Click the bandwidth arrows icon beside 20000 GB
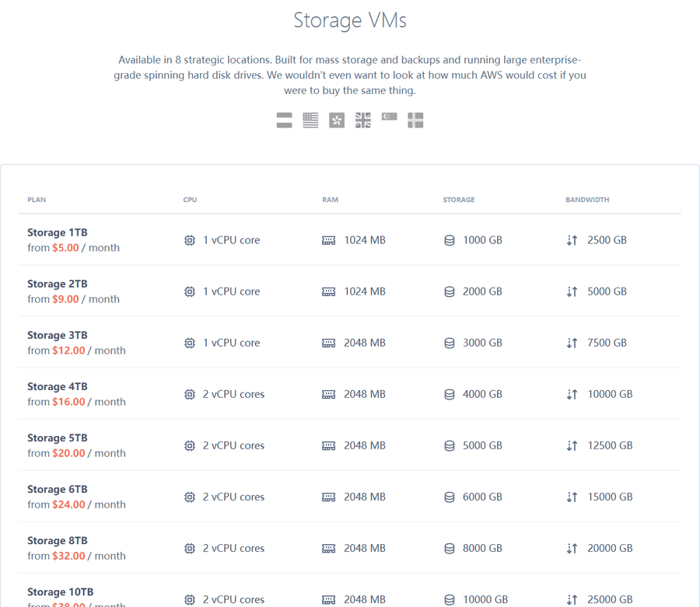The image size is (700, 607). pos(572,548)
